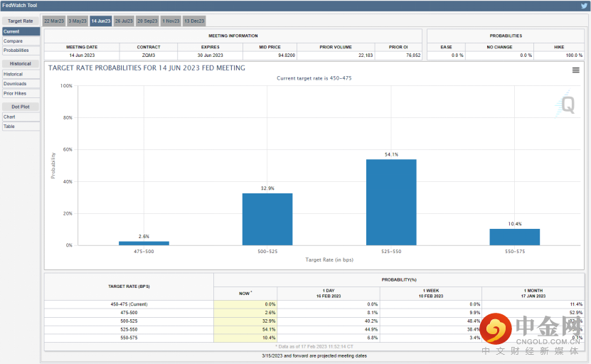The width and height of the screenshot is (591, 364).
Task: Click the 500-525 bar showing 32.9%
Action: (267, 219)
